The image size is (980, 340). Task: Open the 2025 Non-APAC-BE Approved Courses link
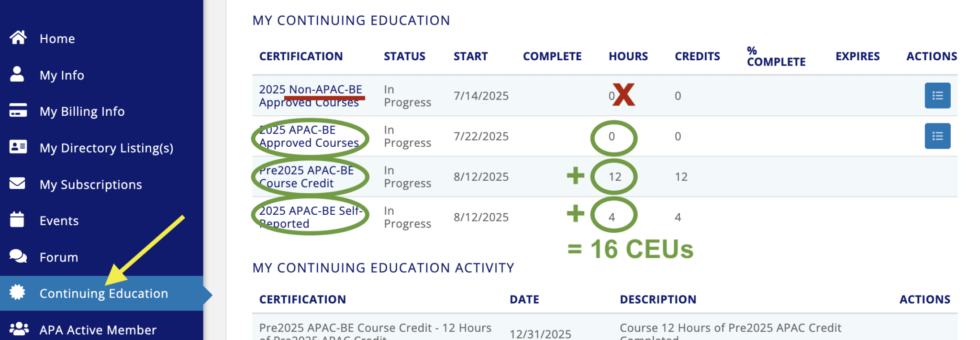tap(310, 95)
